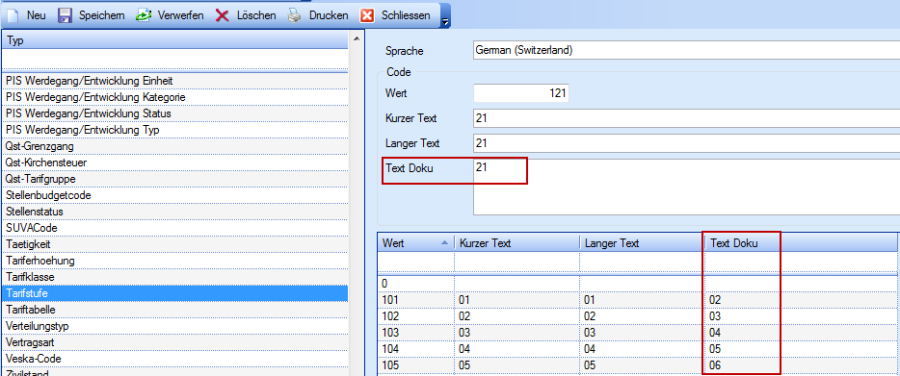Select the grid row with Wert 101

(x=637, y=300)
